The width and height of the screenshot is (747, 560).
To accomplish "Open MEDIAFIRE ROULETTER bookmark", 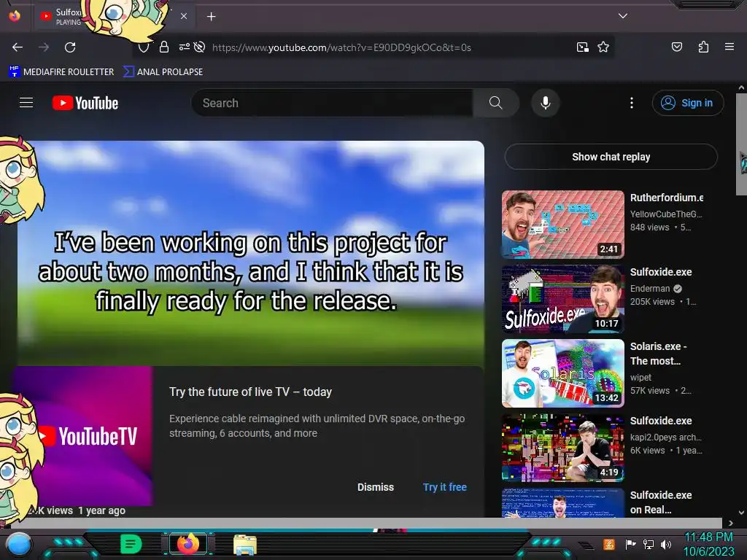I will point(62,72).
